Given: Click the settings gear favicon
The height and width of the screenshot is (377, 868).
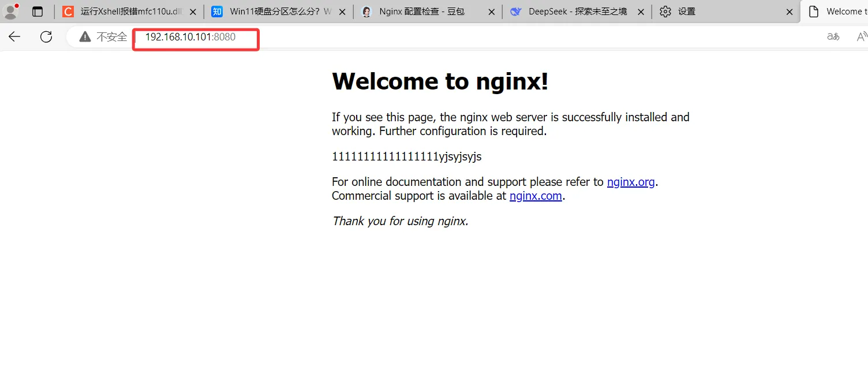Looking at the screenshot, I should pyautogui.click(x=665, y=12).
